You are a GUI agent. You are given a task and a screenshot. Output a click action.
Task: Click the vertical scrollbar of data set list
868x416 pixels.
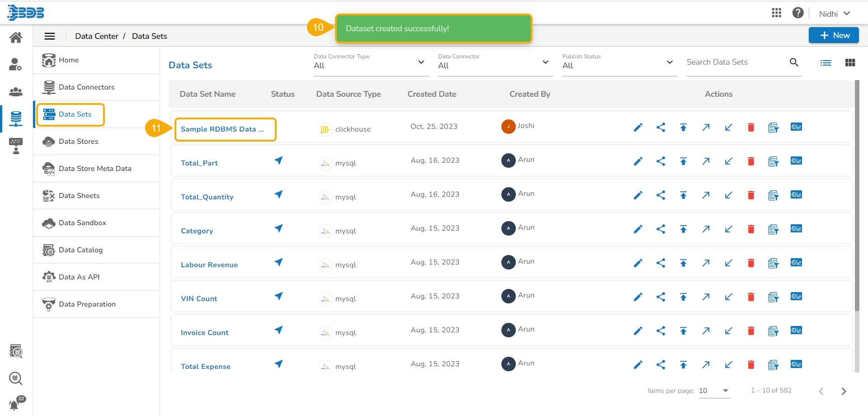coord(857,195)
